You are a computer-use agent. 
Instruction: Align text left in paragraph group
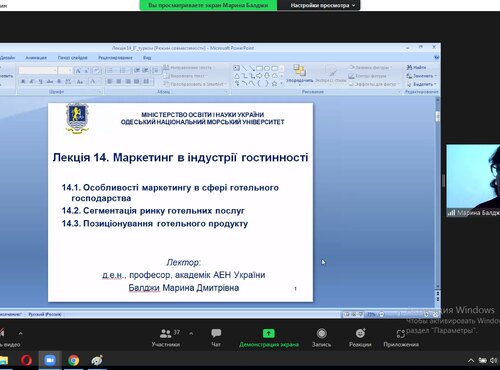point(110,81)
